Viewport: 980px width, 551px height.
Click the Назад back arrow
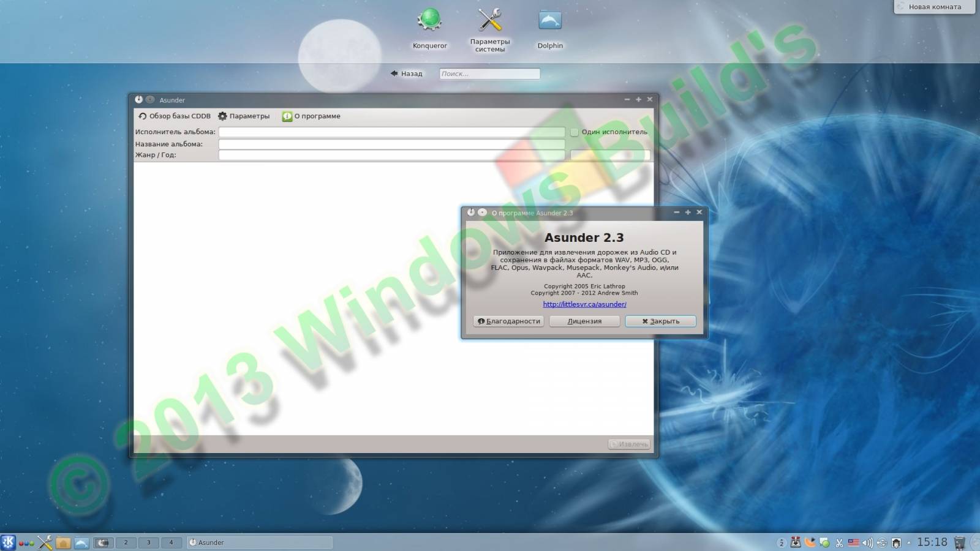coord(407,73)
